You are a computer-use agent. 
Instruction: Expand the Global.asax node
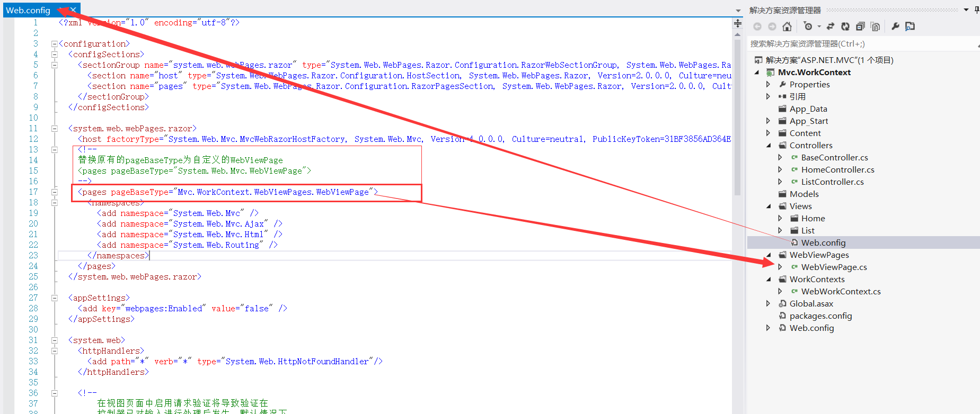768,304
